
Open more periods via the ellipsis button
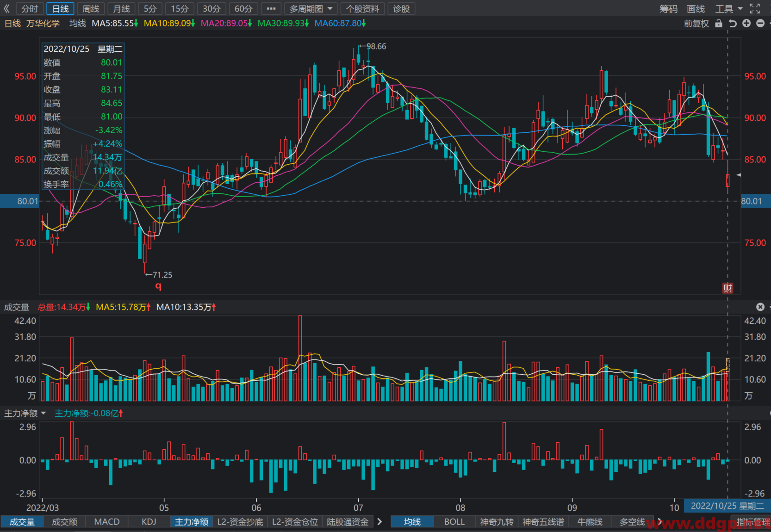pos(271,9)
